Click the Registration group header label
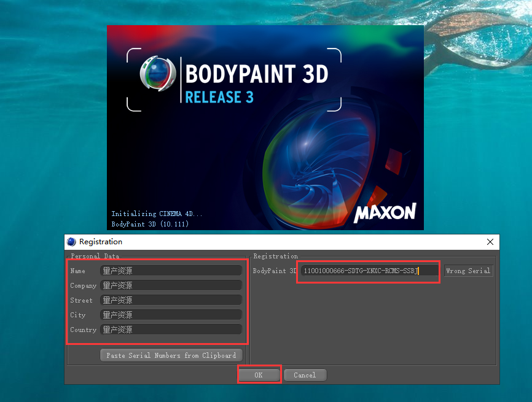Screen dimensions: 532x402 coord(276,256)
